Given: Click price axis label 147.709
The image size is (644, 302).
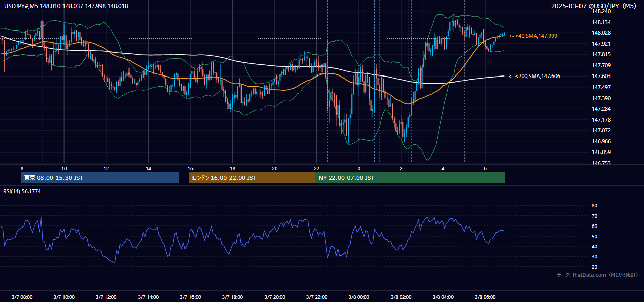Looking at the screenshot, I should [602, 65].
